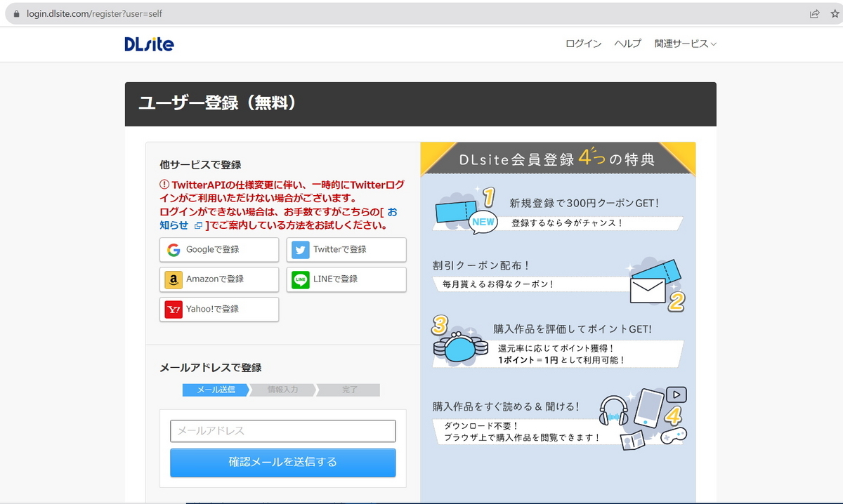Open the ログイン page link
This screenshot has width=843, height=504.
point(583,44)
